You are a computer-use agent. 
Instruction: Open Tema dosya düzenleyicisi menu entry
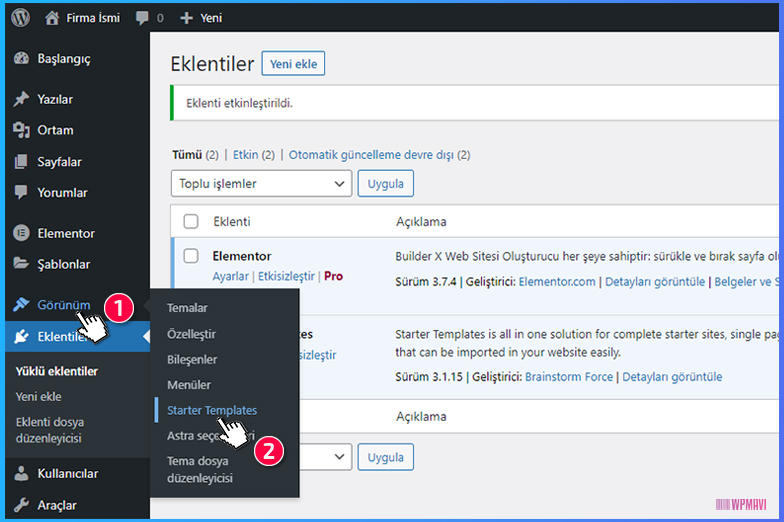click(200, 470)
